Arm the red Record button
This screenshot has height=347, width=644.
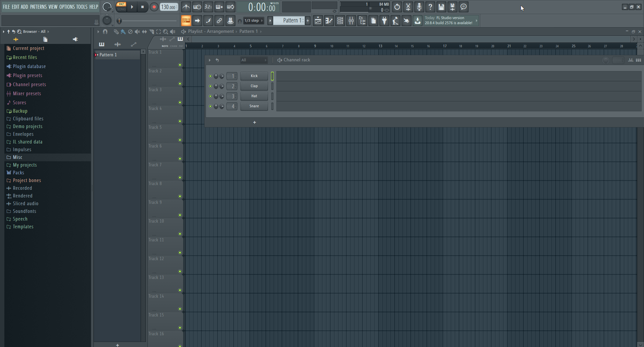[154, 7]
